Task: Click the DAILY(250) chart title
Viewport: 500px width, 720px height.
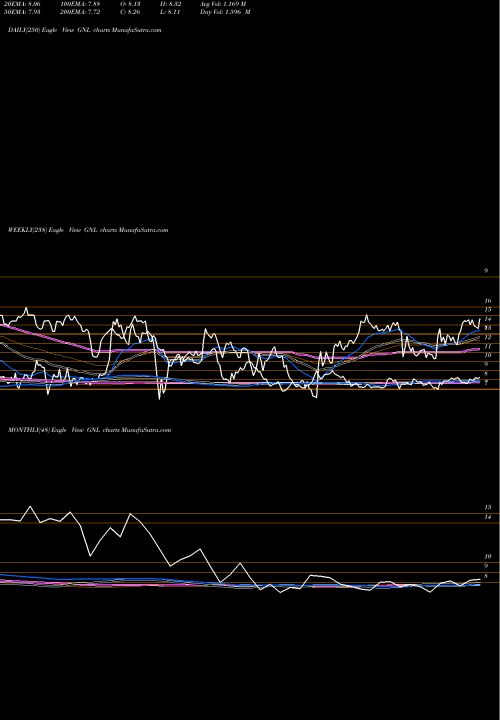Action: tap(84, 30)
